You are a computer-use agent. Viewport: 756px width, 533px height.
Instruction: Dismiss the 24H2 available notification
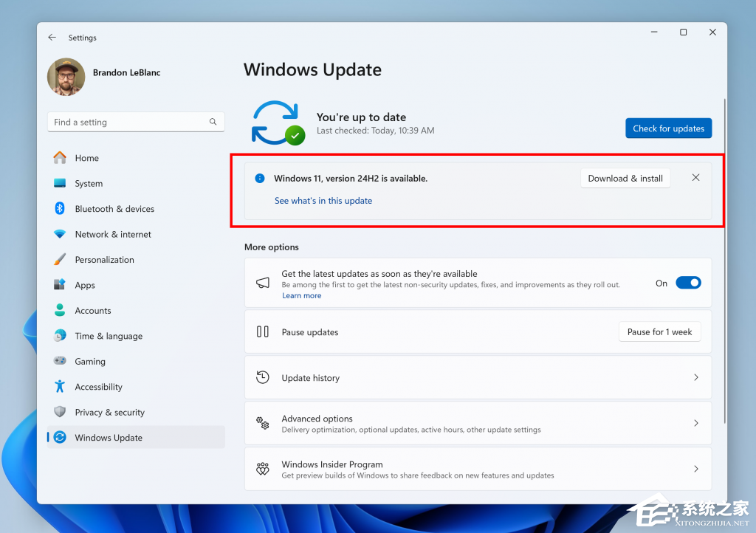[x=695, y=178]
